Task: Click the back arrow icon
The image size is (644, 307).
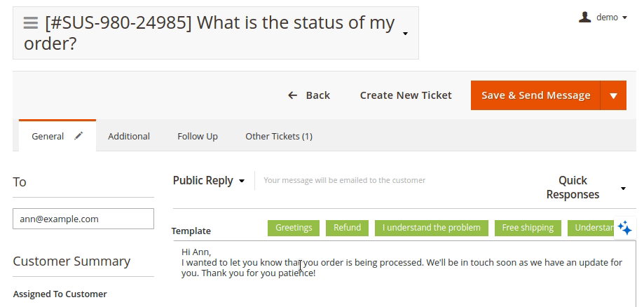Action: (293, 95)
